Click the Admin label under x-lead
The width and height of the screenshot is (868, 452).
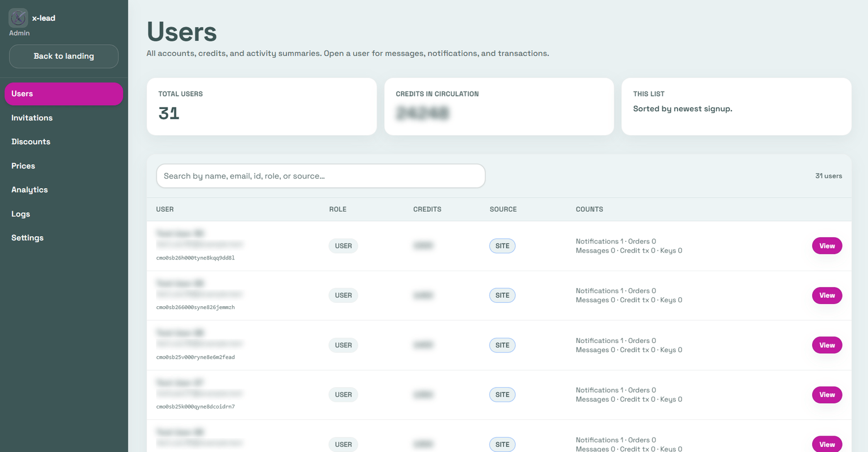coord(19,33)
